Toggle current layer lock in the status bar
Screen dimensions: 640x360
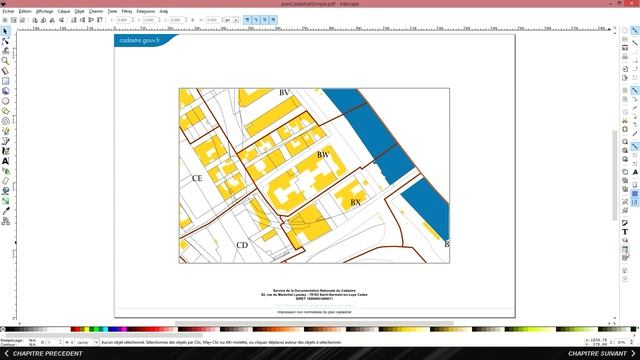point(72,342)
